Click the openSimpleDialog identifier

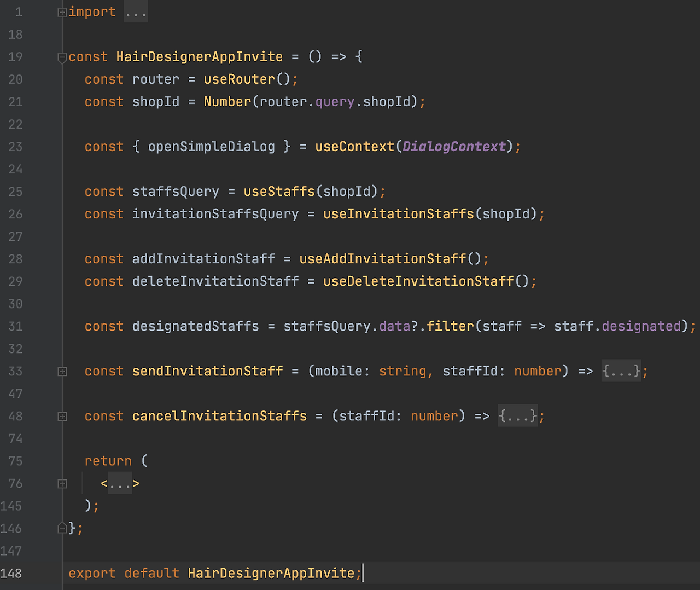(x=212, y=147)
